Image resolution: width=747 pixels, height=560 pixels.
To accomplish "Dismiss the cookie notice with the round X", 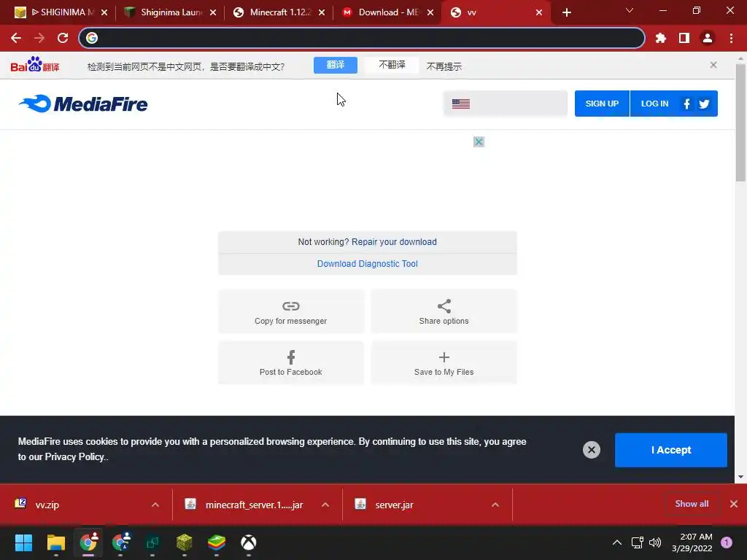I will (x=591, y=450).
